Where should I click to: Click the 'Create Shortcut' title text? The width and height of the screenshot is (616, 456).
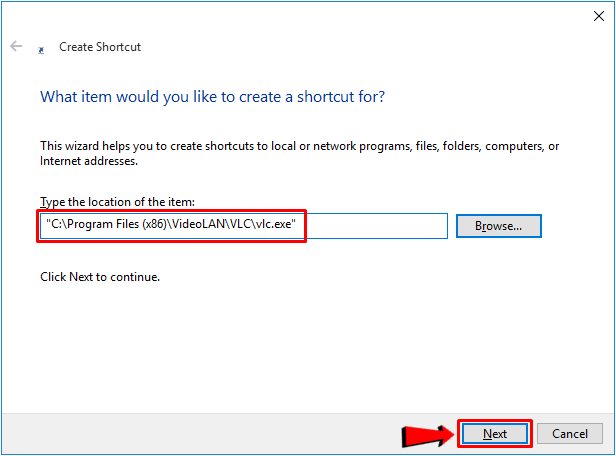(100, 47)
